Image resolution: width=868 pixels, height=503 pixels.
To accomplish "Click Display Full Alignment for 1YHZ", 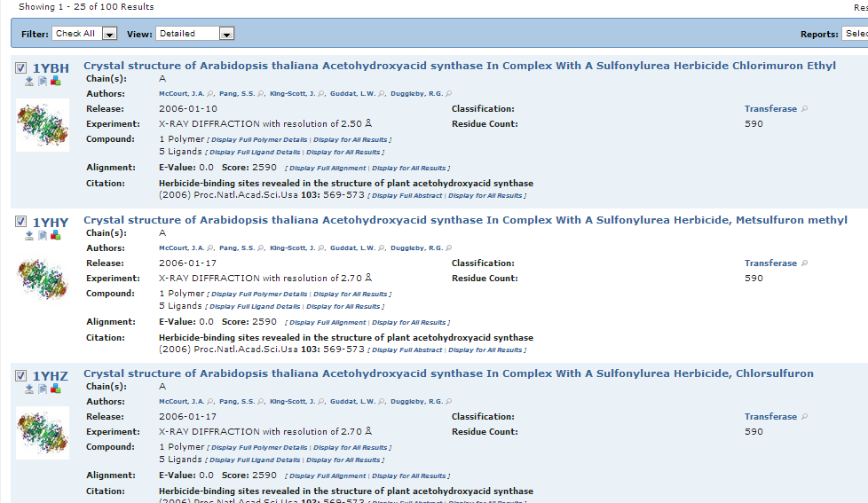I will coord(327,475).
